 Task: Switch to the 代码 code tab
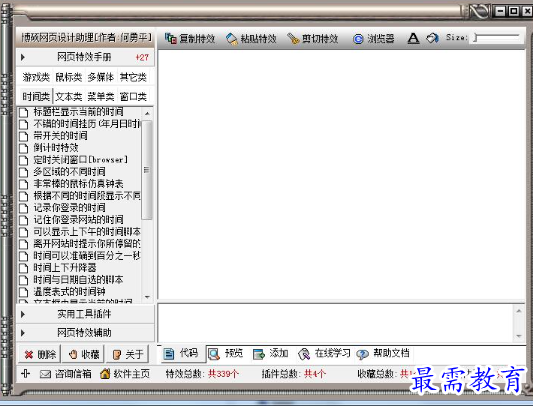click(x=182, y=354)
